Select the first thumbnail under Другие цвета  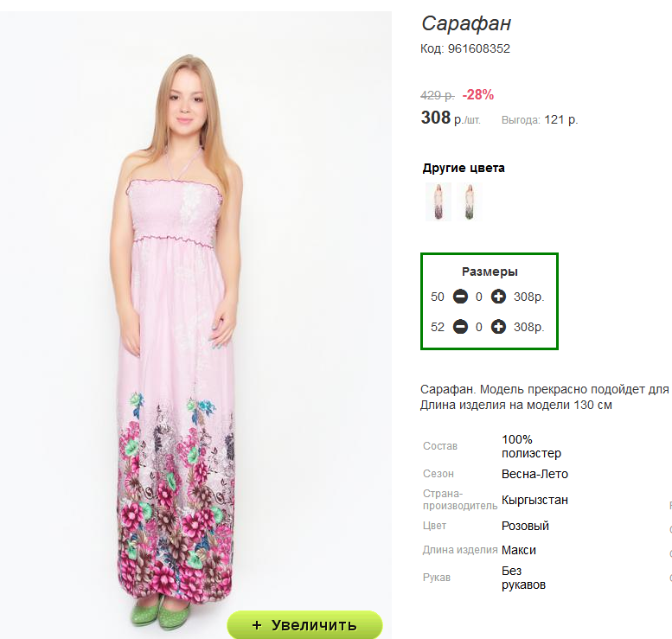[x=438, y=201]
